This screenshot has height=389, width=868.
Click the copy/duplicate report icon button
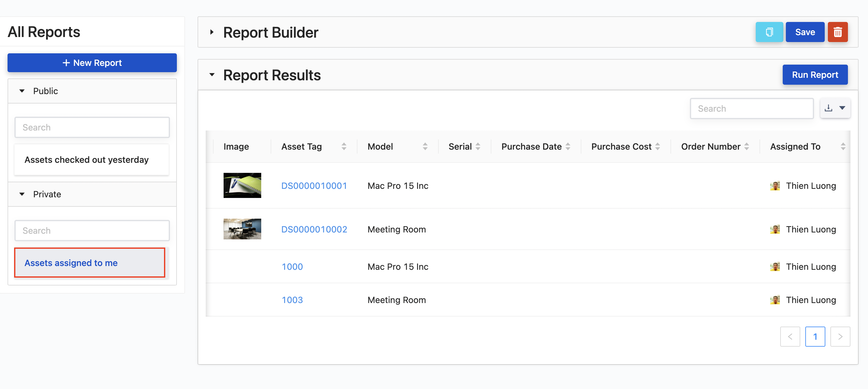point(769,32)
